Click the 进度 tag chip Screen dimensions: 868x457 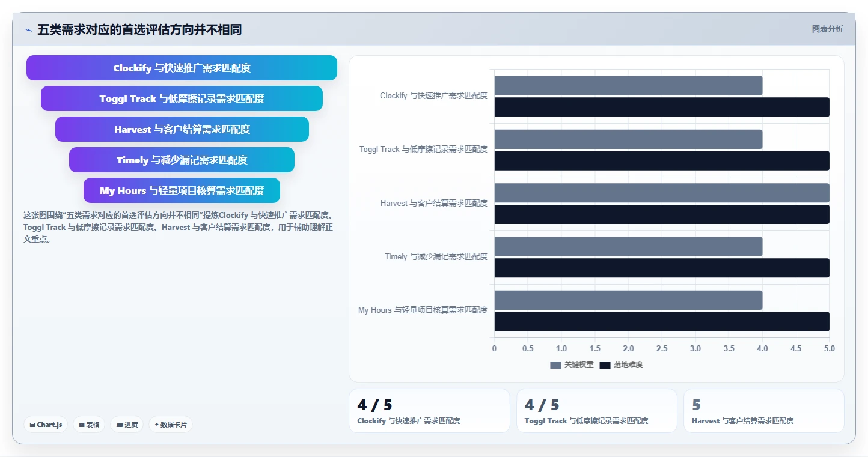[127, 425]
